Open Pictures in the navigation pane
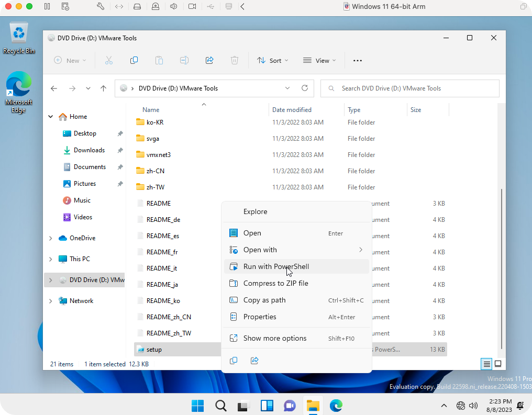 tap(84, 184)
